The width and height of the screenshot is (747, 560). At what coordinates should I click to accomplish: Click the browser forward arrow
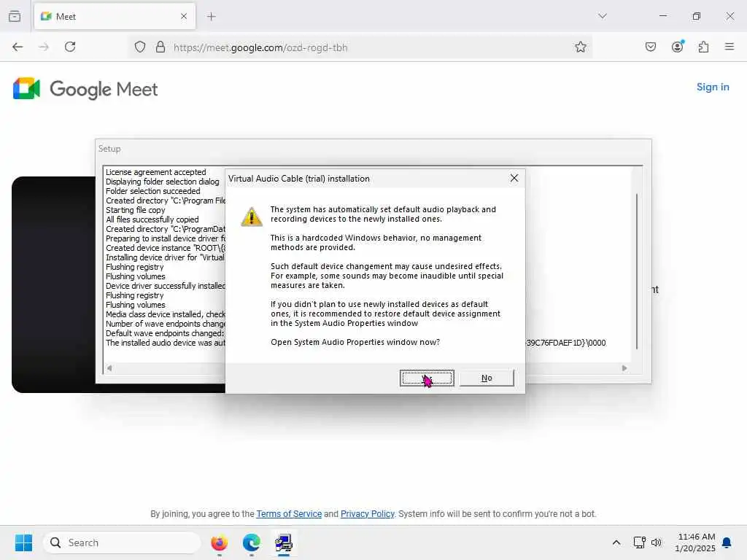pyautogui.click(x=44, y=47)
